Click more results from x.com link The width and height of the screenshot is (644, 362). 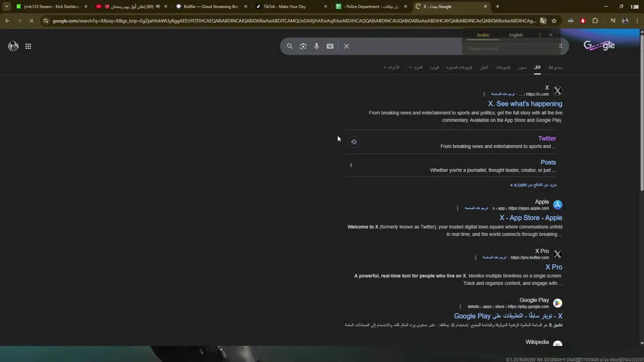(533, 185)
